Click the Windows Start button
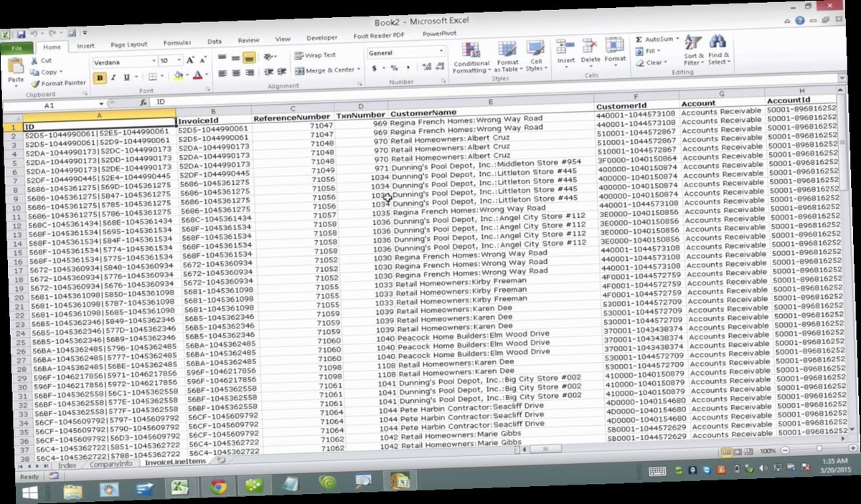Screen dimensions: 861x504 click(x=29, y=493)
